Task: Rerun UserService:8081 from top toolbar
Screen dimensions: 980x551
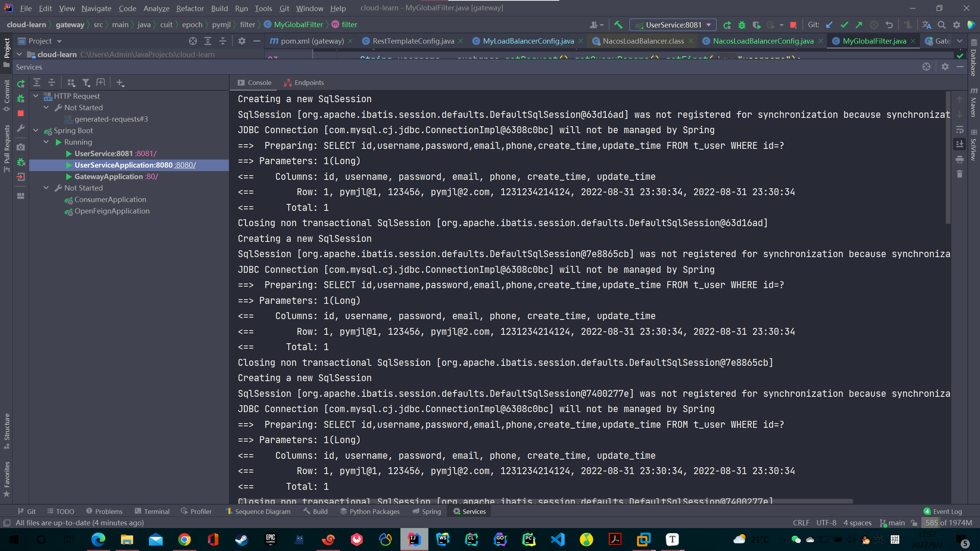Action: click(727, 25)
